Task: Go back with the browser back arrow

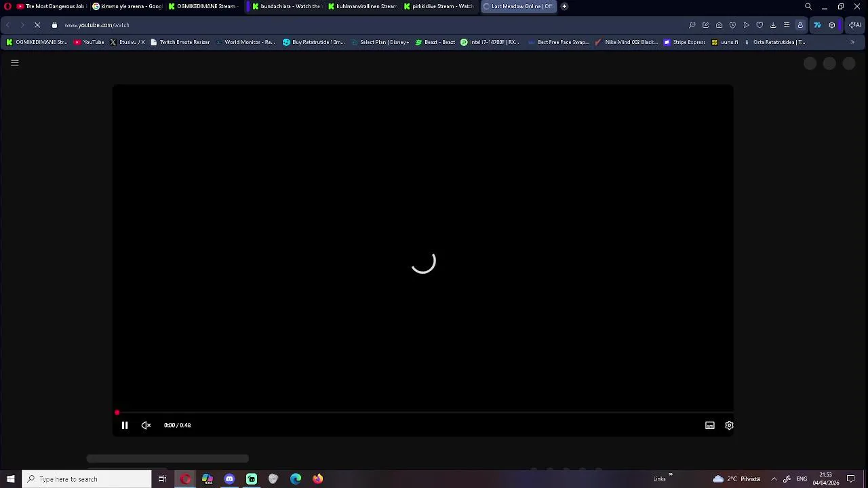Action: click(x=7, y=25)
